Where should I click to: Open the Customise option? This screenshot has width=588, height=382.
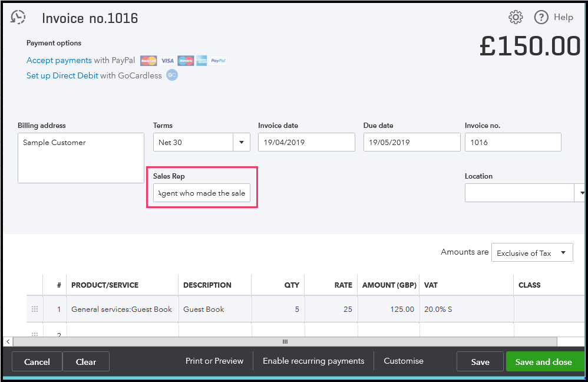tap(404, 361)
